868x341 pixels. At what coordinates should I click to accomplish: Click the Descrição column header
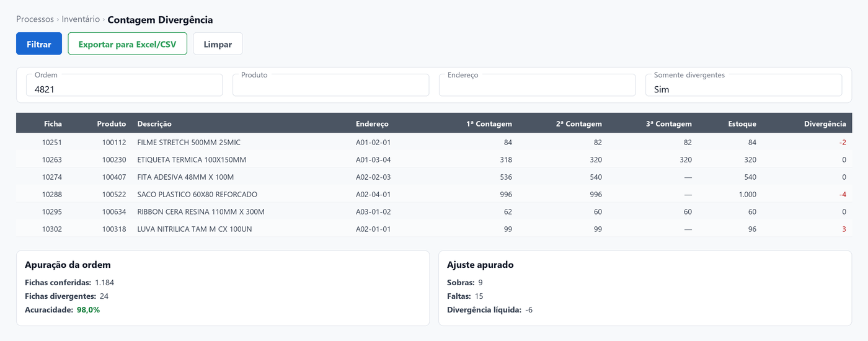click(x=154, y=124)
